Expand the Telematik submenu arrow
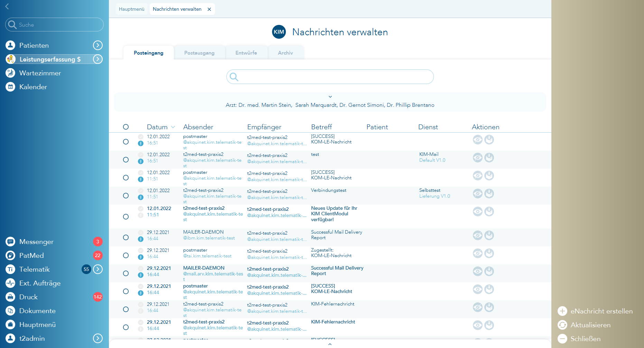Viewport: 644px width, 348px height. pyautogui.click(x=98, y=269)
